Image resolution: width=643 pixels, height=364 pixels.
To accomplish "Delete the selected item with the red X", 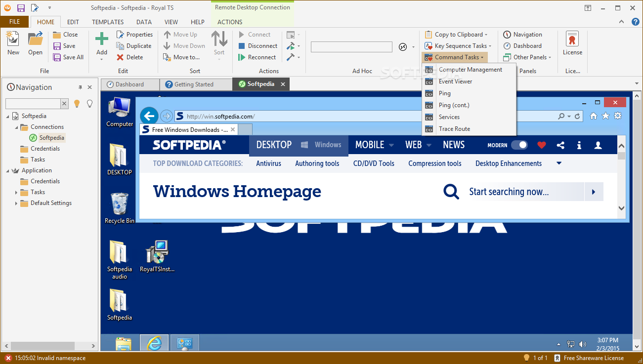I will pos(129,57).
